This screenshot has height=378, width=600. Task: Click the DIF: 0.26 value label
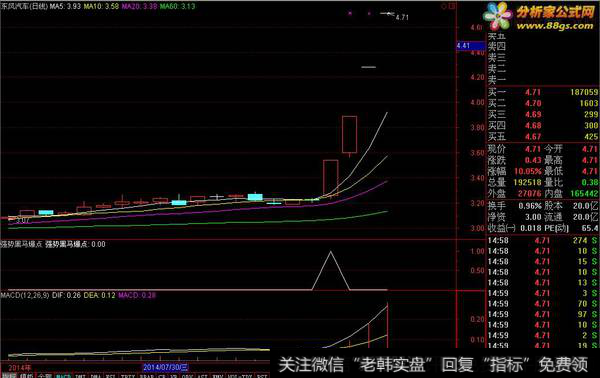[x=66, y=295]
